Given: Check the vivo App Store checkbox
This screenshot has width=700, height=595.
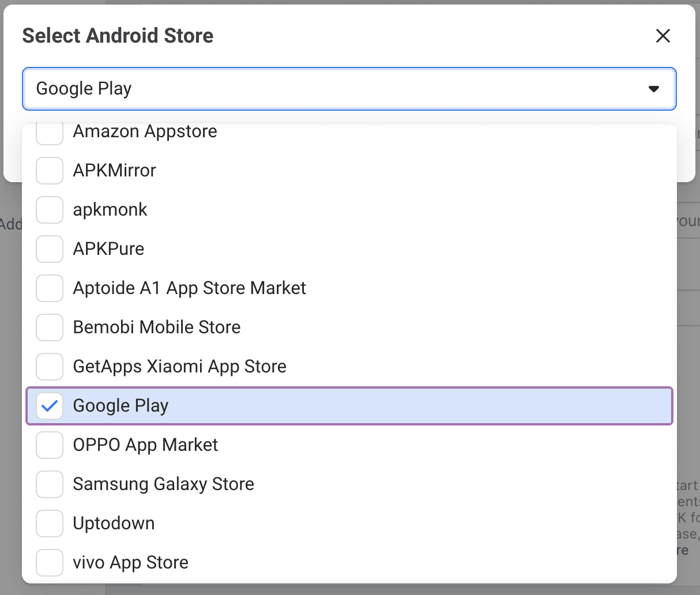Looking at the screenshot, I should tap(50, 563).
